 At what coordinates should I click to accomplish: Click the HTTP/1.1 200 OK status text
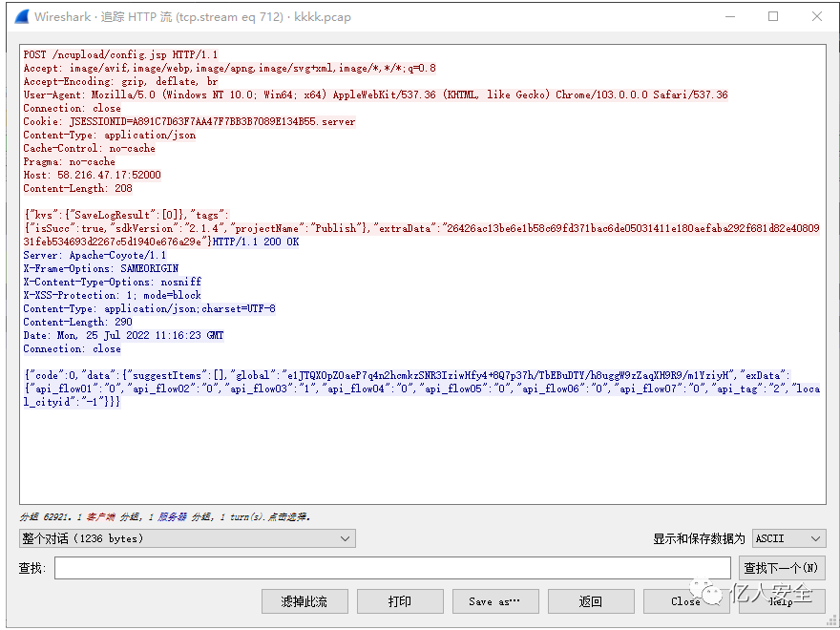click(x=256, y=242)
